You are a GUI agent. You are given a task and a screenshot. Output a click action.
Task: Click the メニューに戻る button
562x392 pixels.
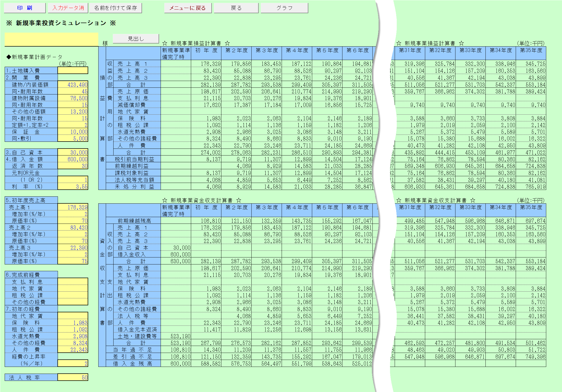point(188,8)
